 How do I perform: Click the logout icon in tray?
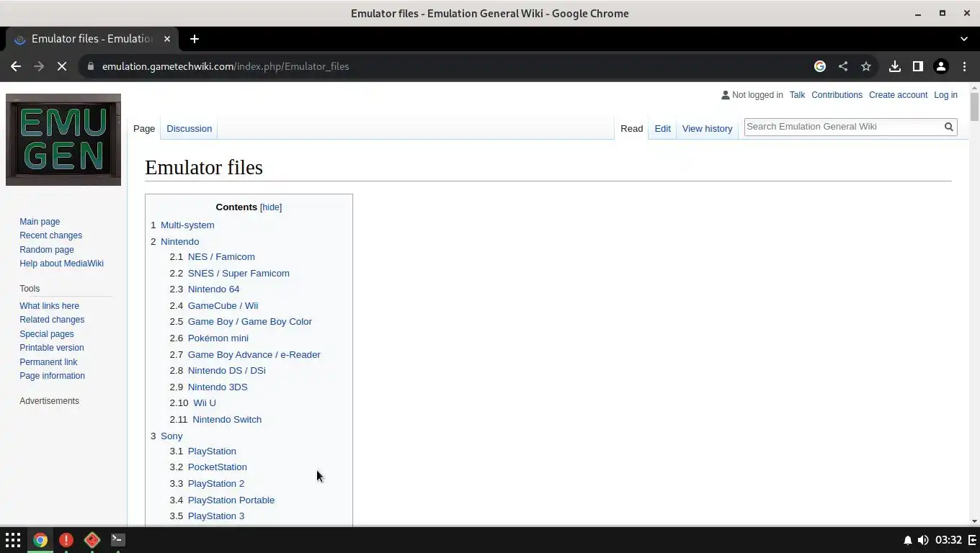(x=972, y=540)
